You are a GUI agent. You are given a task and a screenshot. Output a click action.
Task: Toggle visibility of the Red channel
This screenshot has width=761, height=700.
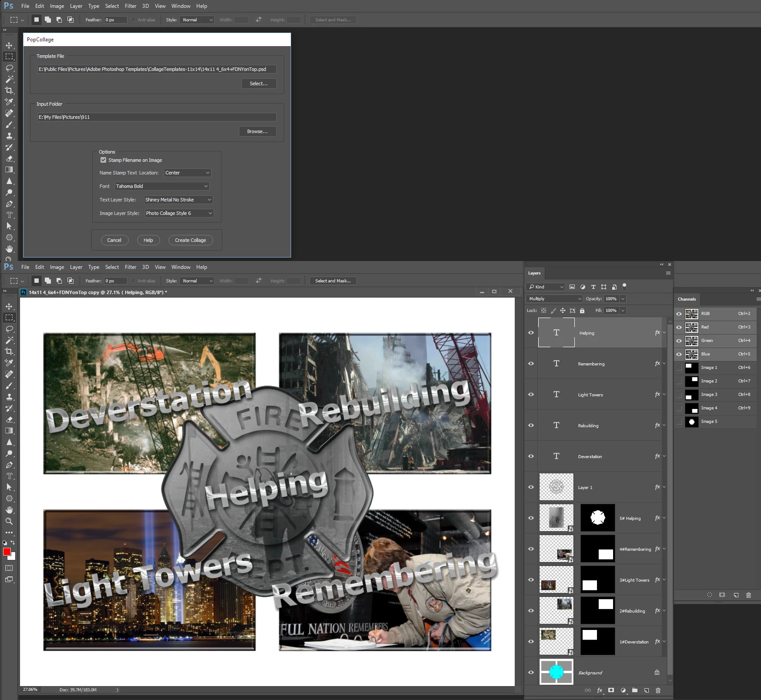click(x=679, y=327)
